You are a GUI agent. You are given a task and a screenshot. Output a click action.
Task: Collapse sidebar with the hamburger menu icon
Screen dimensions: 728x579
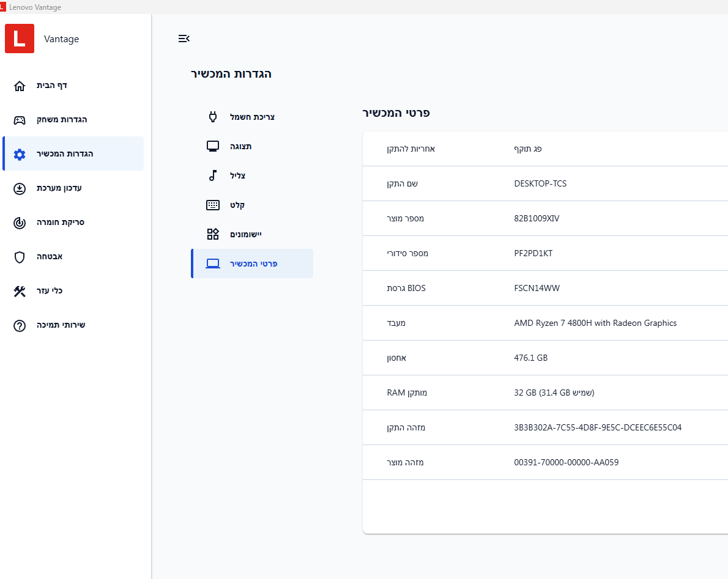[x=184, y=39]
